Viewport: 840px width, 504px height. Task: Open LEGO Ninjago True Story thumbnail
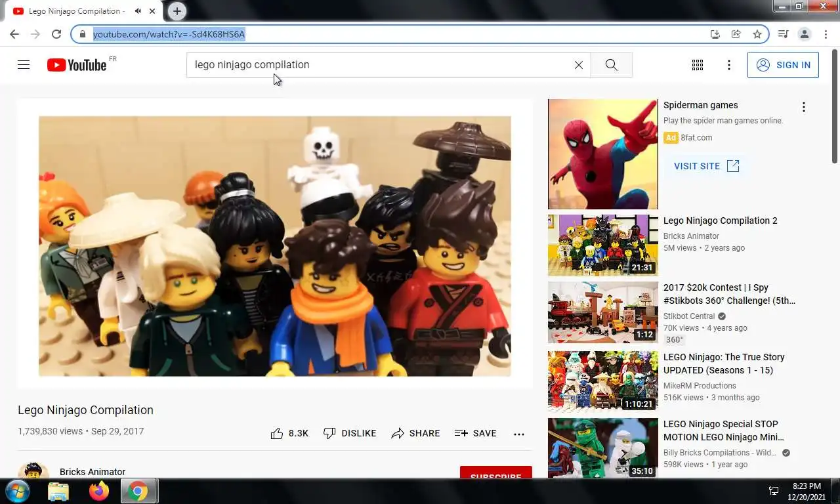pos(602,381)
